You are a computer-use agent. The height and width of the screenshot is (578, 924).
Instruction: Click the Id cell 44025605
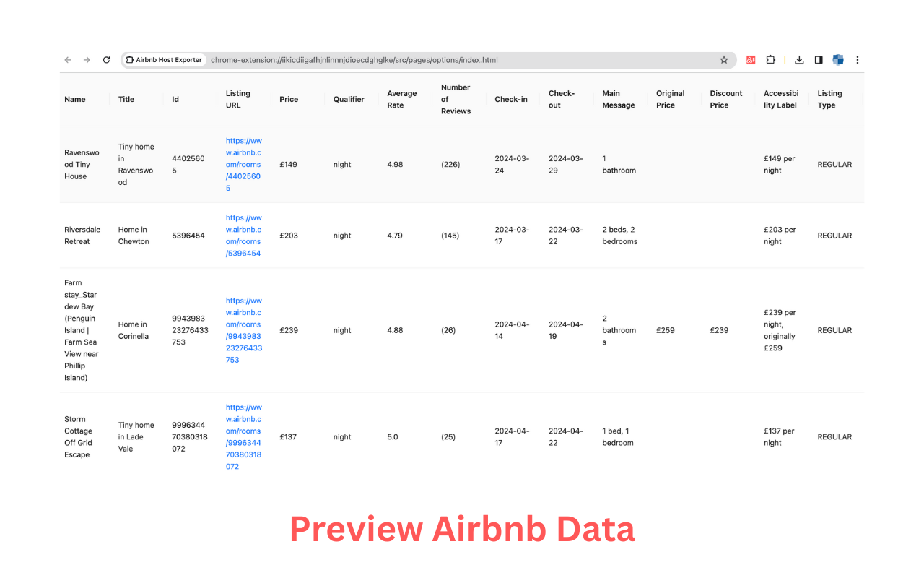[188, 165]
